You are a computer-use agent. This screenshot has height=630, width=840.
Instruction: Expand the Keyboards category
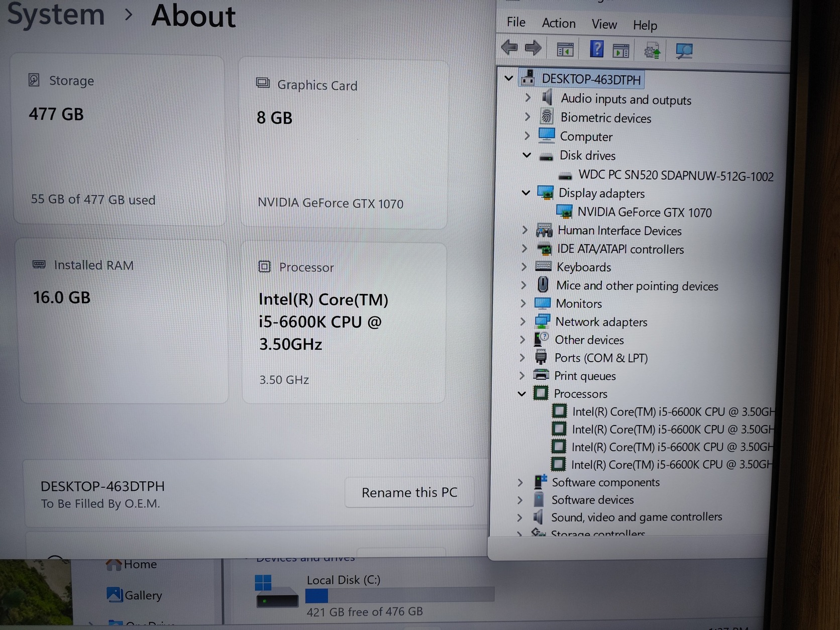click(524, 266)
